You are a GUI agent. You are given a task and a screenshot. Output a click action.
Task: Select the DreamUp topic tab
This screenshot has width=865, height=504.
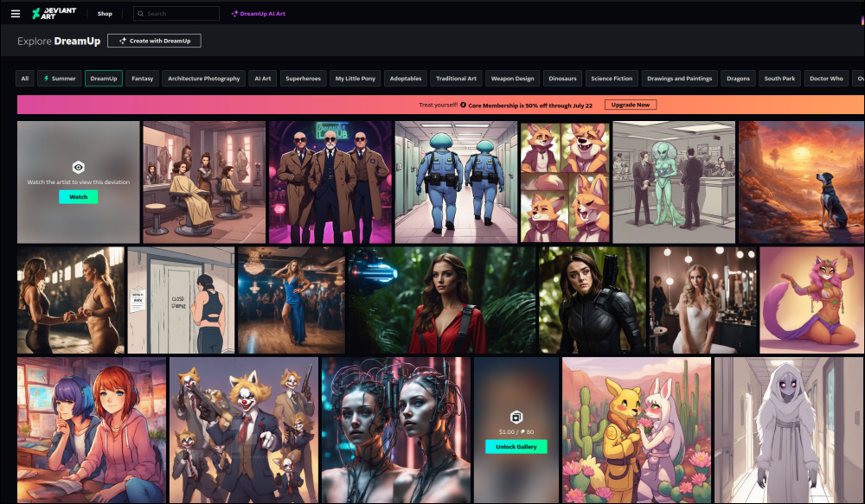tap(104, 79)
